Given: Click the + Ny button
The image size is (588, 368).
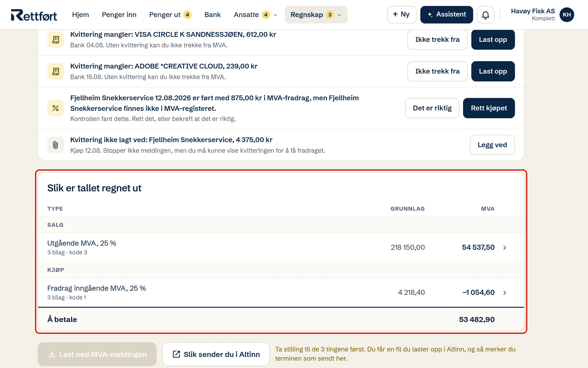Looking at the screenshot, I should pos(402,15).
